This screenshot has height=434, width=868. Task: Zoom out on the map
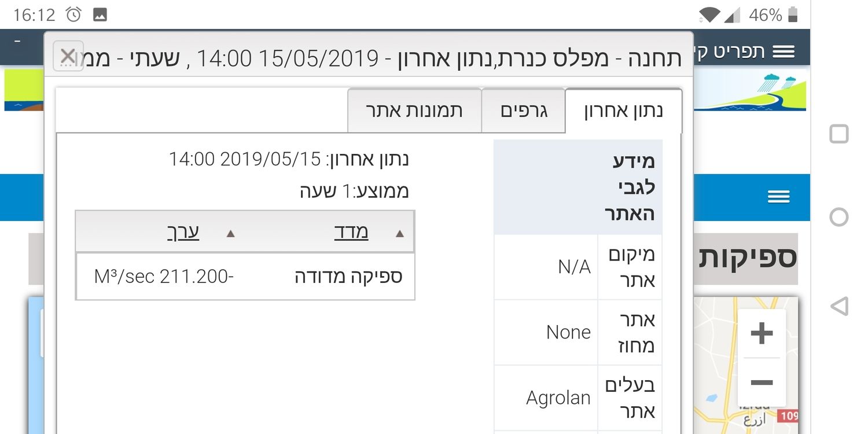click(762, 382)
